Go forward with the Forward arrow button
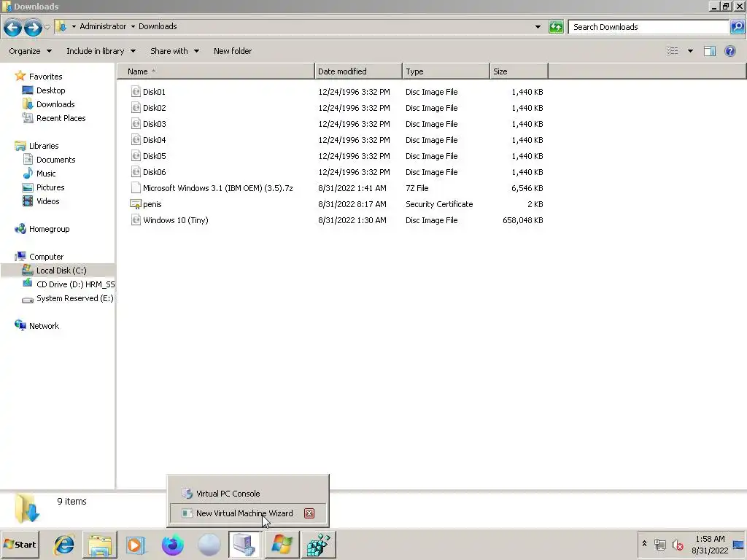Screen dimensions: 747x560 (x=33, y=27)
